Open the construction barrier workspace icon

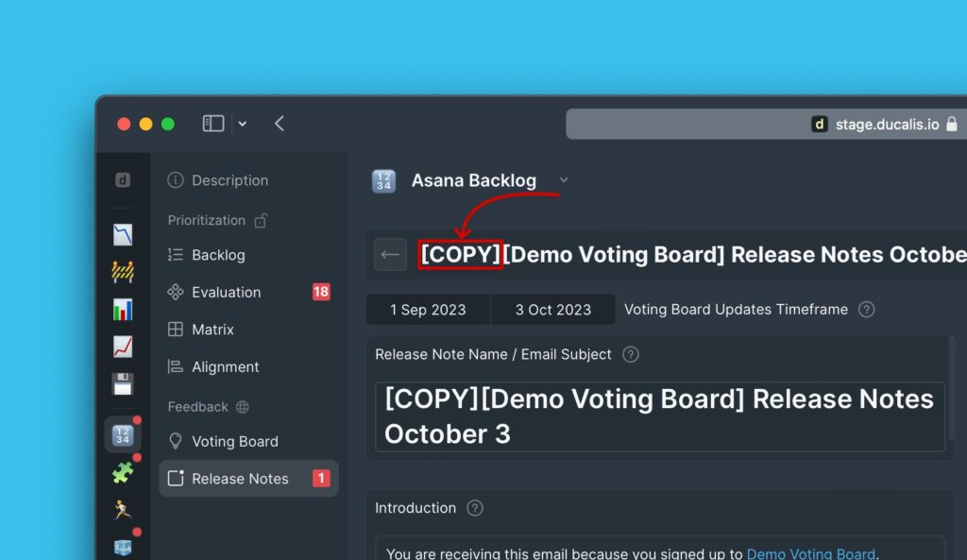pos(123,272)
